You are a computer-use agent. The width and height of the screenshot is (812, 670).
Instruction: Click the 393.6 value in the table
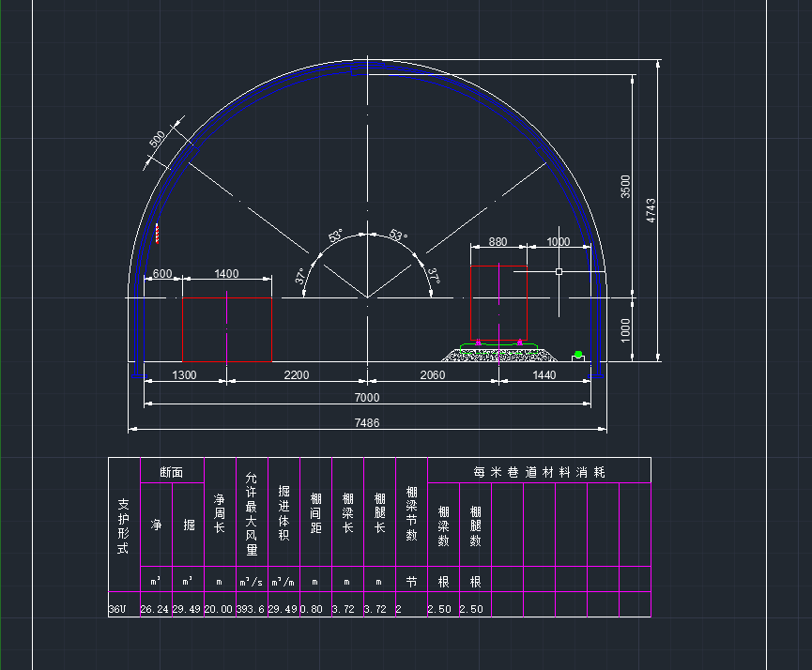251,609
